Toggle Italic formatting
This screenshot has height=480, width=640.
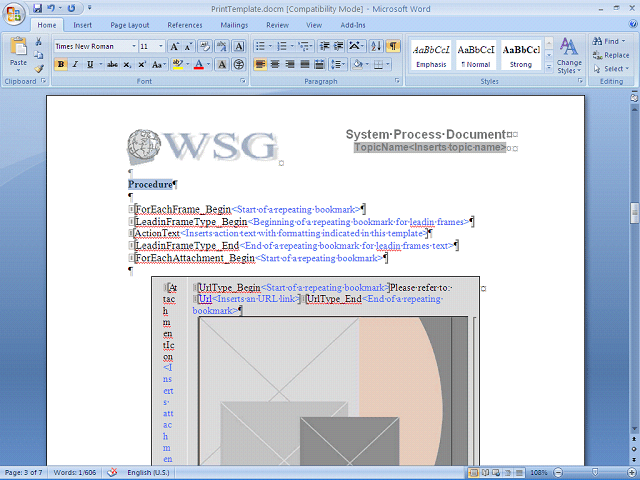coord(75,64)
